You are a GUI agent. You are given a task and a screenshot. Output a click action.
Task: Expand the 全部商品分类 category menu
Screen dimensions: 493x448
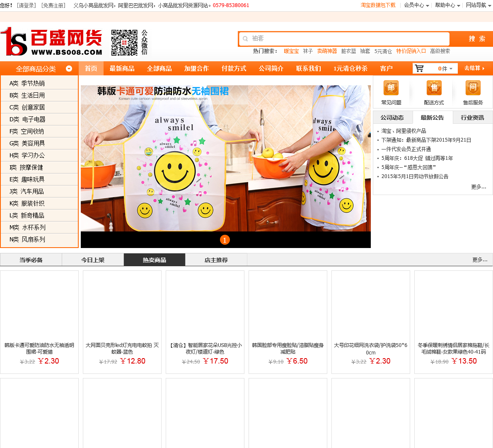tap(39, 68)
